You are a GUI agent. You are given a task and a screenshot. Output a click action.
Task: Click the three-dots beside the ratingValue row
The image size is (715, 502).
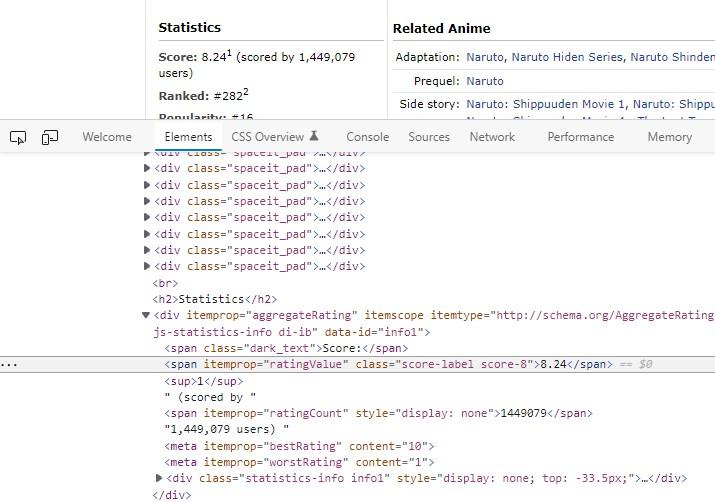[x=9, y=365]
